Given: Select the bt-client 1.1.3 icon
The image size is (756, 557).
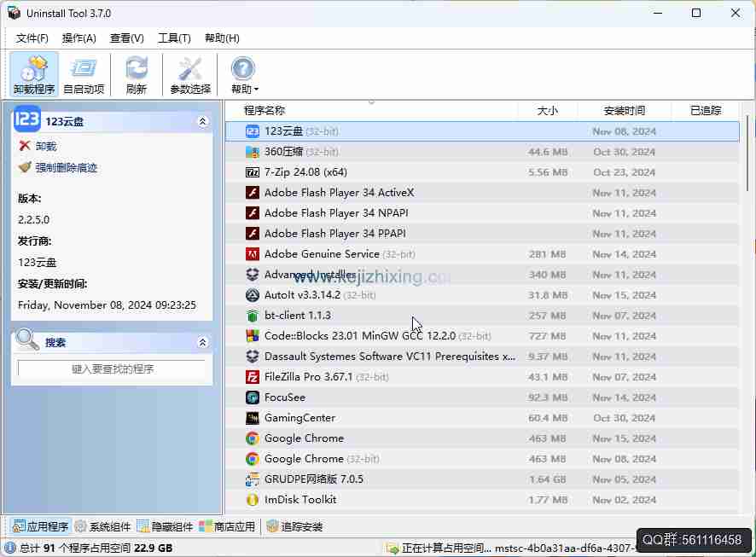Looking at the screenshot, I should click(253, 316).
